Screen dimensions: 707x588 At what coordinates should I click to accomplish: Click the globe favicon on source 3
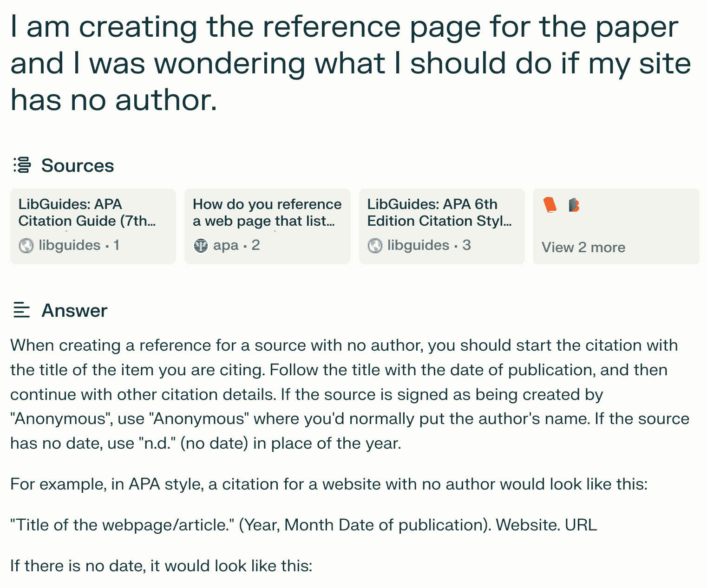[375, 245]
